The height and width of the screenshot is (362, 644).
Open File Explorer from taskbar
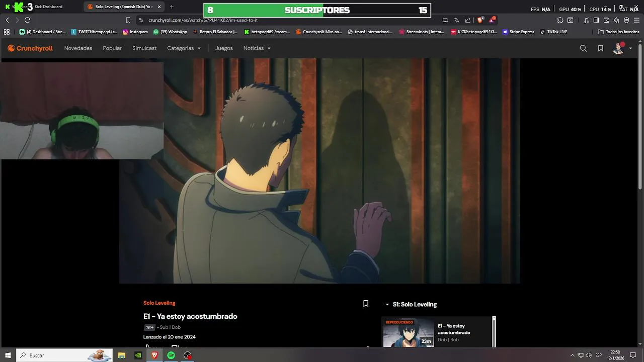pyautogui.click(x=122, y=355)
